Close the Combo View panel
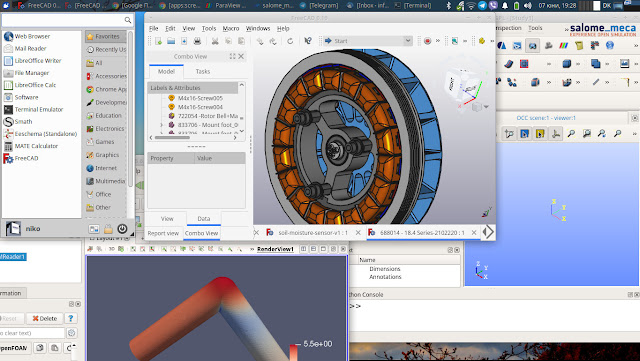This screenshot has height=361, width=640. click(x=241, y=56)
